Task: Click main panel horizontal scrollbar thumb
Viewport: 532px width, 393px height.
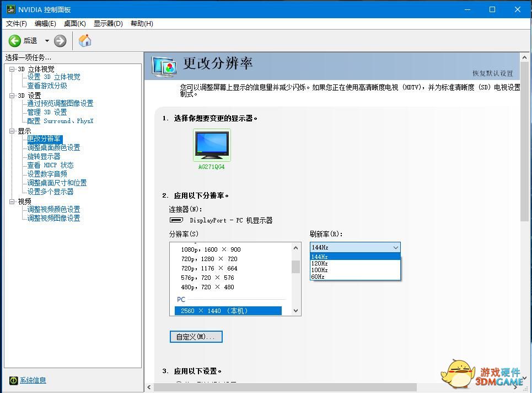Action: 285,387
